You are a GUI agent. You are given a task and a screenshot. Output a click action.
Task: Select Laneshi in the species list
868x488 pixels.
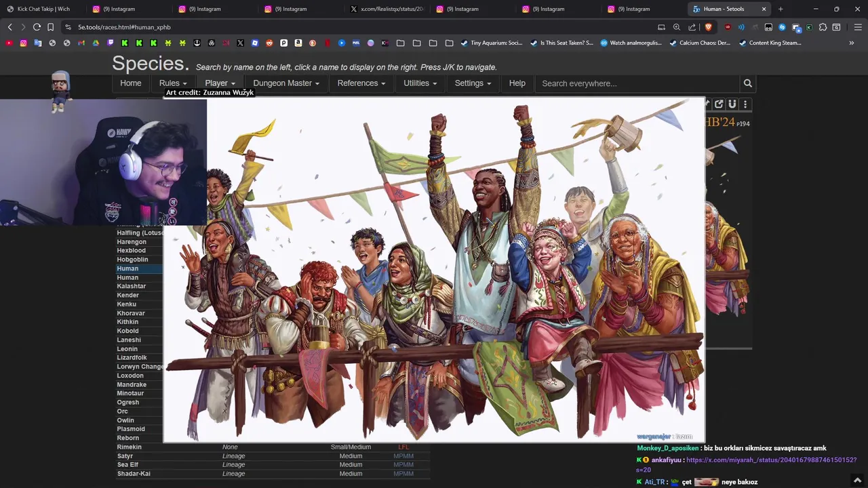click(129, 340)
